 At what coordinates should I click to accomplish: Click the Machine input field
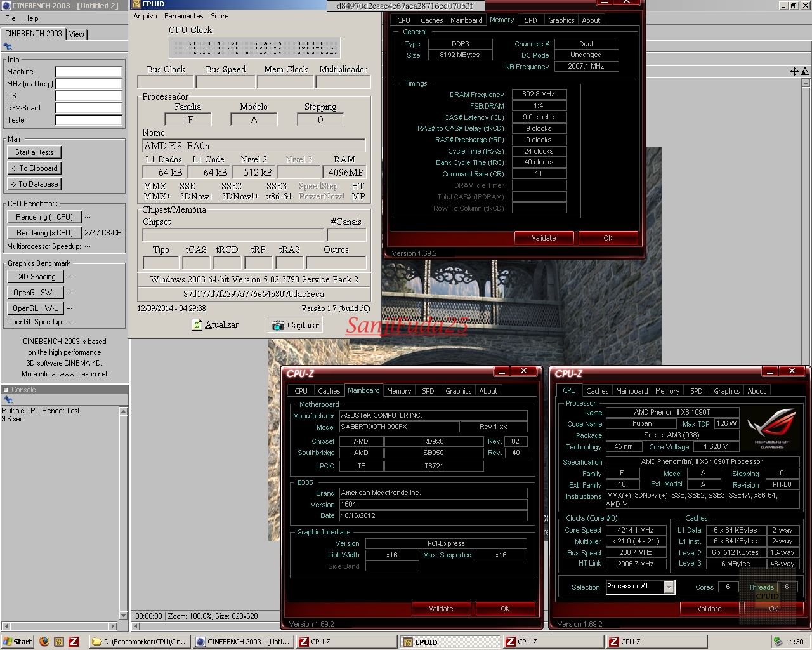pyautogui.click(x=88, y=72)
